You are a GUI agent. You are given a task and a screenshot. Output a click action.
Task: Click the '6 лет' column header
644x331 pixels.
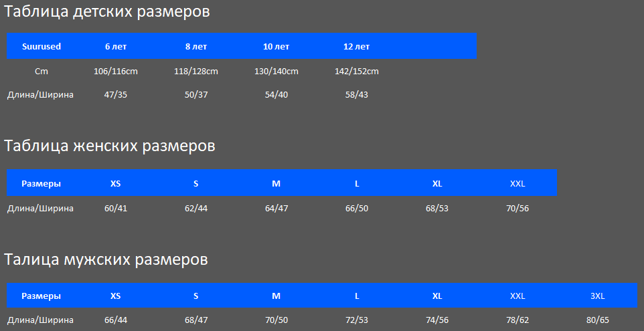click(x=116, y=46)
